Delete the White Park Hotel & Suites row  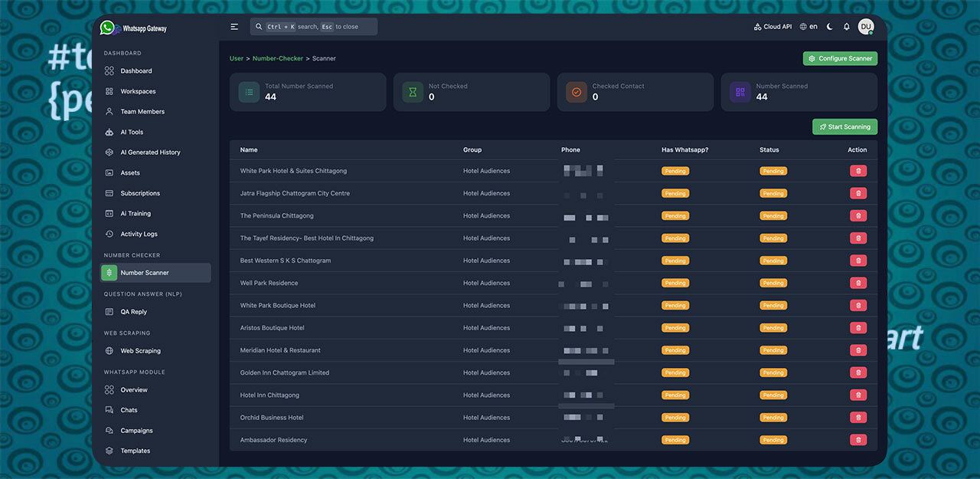(857, 171)
